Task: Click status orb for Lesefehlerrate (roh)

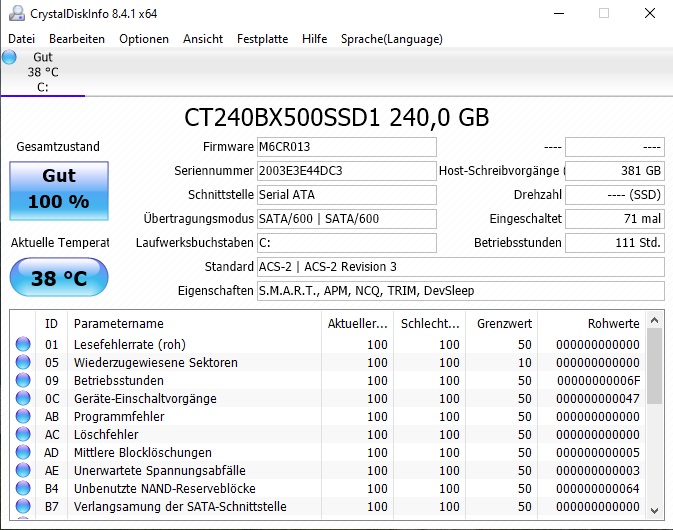Action: 23,344
